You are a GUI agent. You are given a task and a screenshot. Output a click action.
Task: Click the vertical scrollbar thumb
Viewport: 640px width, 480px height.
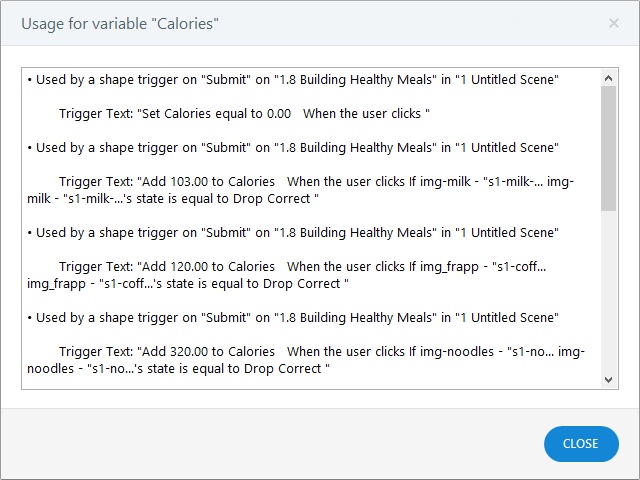pyautogui.click(x=609, y=148)
